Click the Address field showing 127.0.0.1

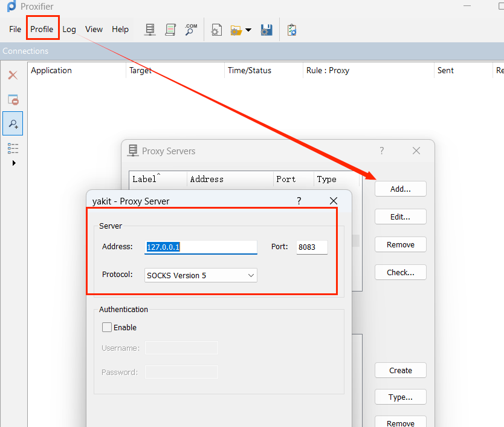pos(201,247)
